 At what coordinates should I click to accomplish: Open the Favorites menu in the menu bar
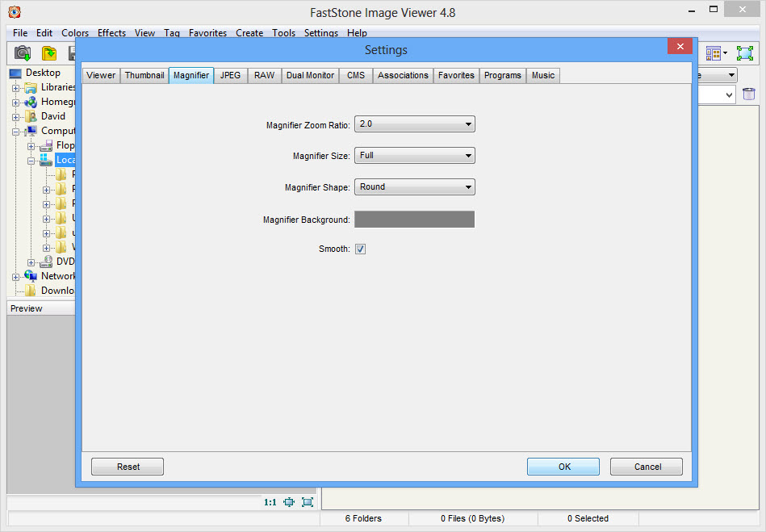[x=207, y=33]
